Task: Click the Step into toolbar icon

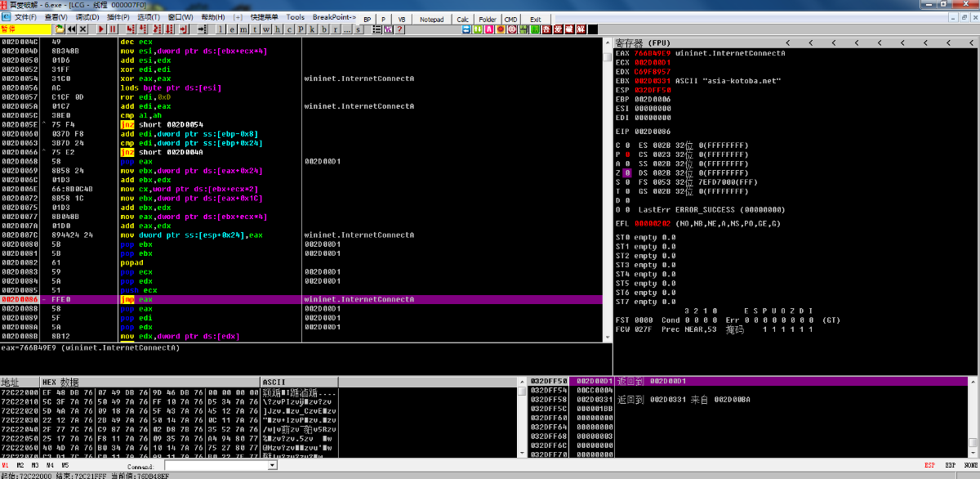Action: click(129, 29)
